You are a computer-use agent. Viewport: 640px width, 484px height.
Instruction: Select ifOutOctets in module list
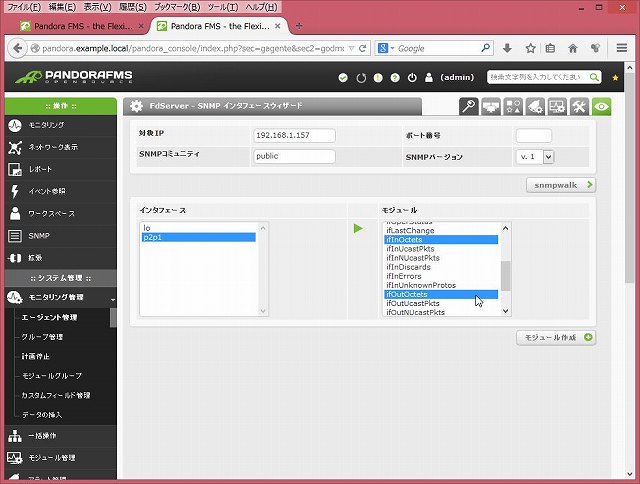point(441,294)
